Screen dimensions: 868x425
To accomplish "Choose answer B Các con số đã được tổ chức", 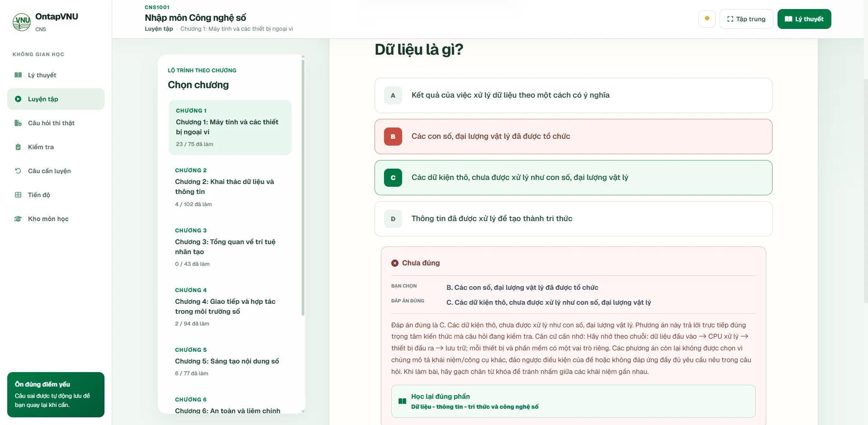I will click(x=573, y=137).
